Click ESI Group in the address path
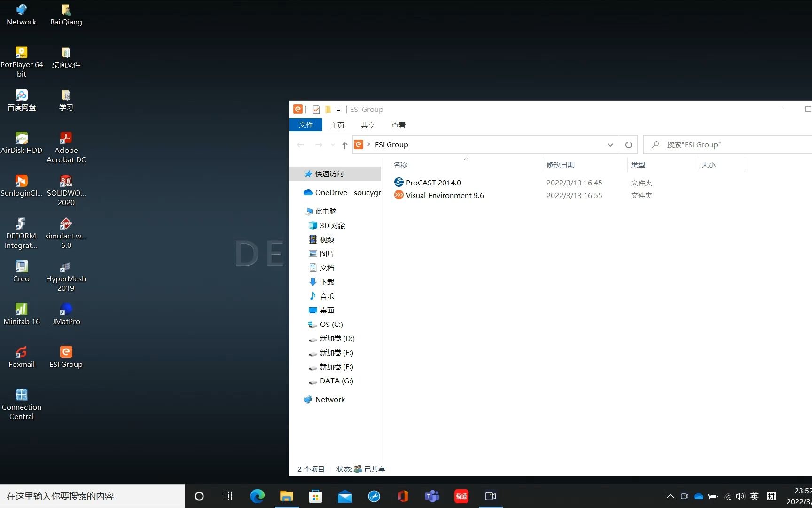812x508 pixels. [x=391, y=145]
